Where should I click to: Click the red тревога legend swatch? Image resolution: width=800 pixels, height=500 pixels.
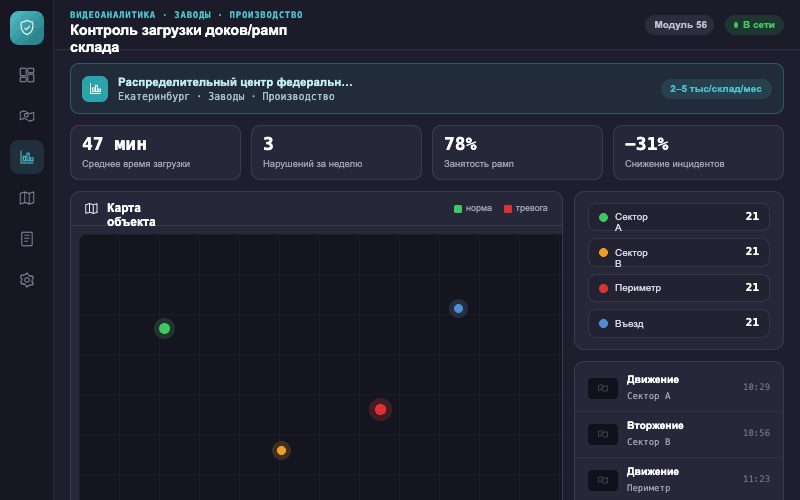[x=508, y=209]
